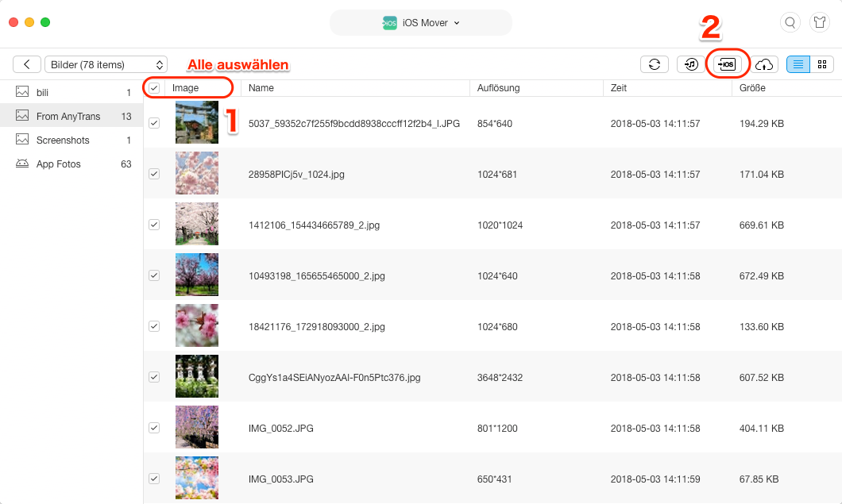
Task: Switch to grid thumbnail view
Action: click(x=821, y=64)
